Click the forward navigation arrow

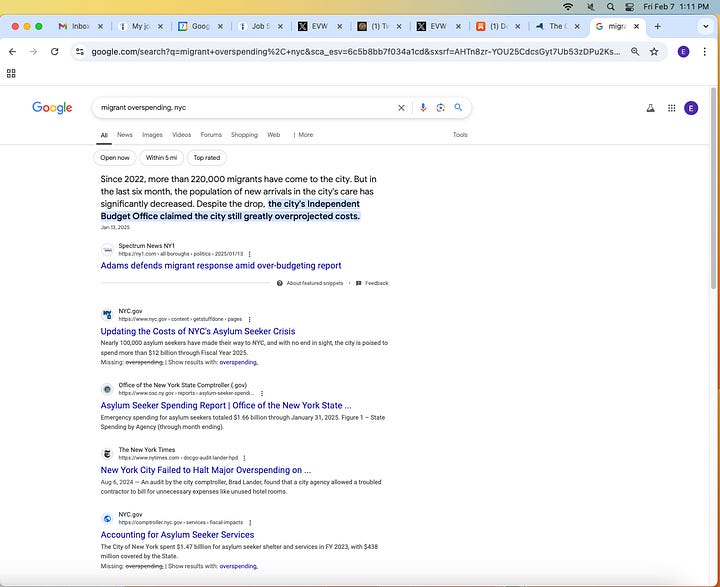click(x=33, y=51)
